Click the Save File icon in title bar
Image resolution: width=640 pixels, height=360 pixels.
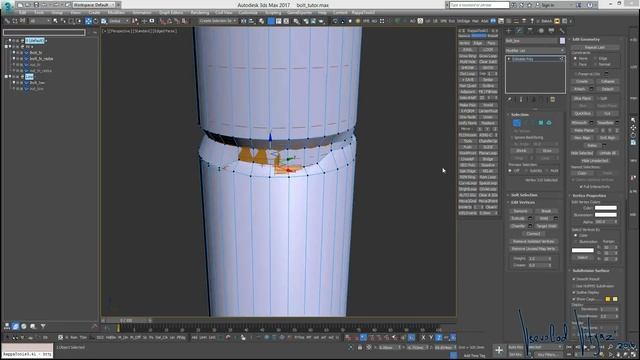36,5
